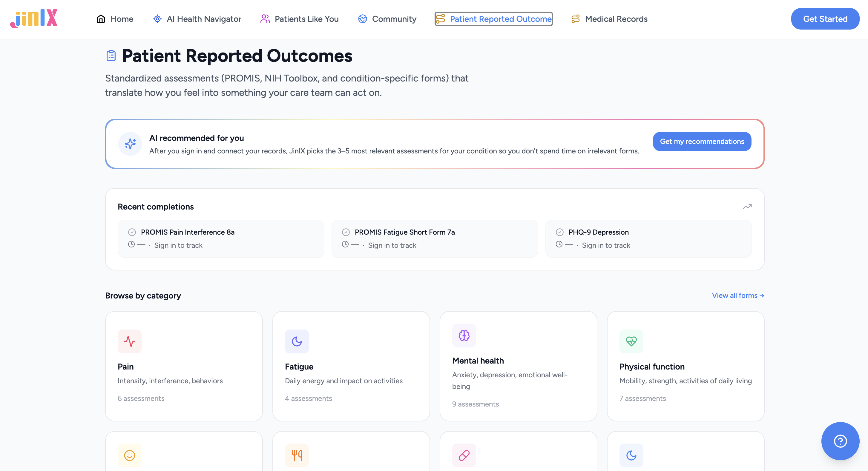Click the Community globe icon

coord(362,19)
